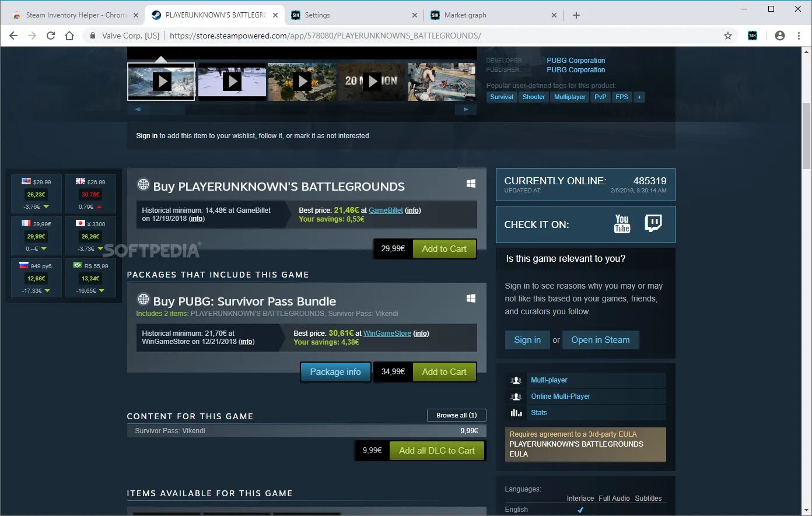Image resolution: width=812 pixels, height=516 pixels.
Task: Play the third video thumbnail
Action: click(302, 81)
